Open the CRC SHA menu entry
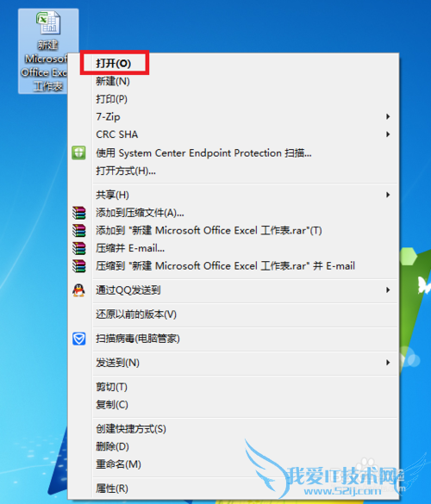Screen dimensions: 431x504 [x=234, y=134]
